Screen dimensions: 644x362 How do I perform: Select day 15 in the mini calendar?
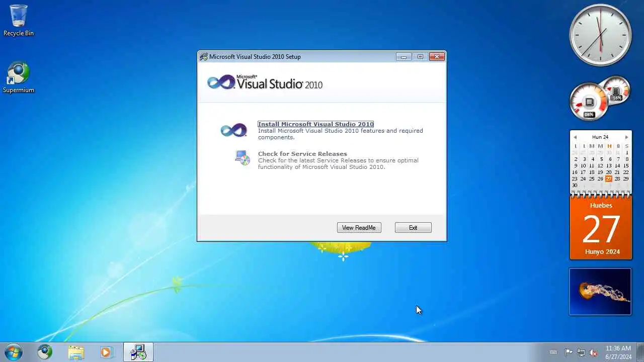626,165
